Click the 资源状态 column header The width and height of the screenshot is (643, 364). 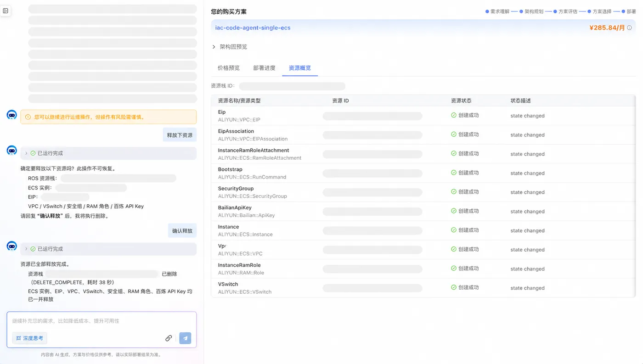coord(461,101)
